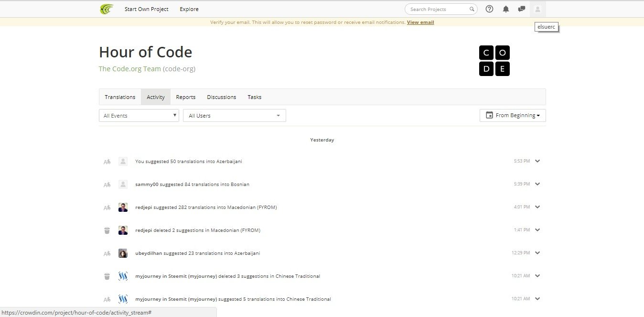Click translation icon on redjepi 282 translations row
Screen dimensions: 644x317
tap(107, 208)
